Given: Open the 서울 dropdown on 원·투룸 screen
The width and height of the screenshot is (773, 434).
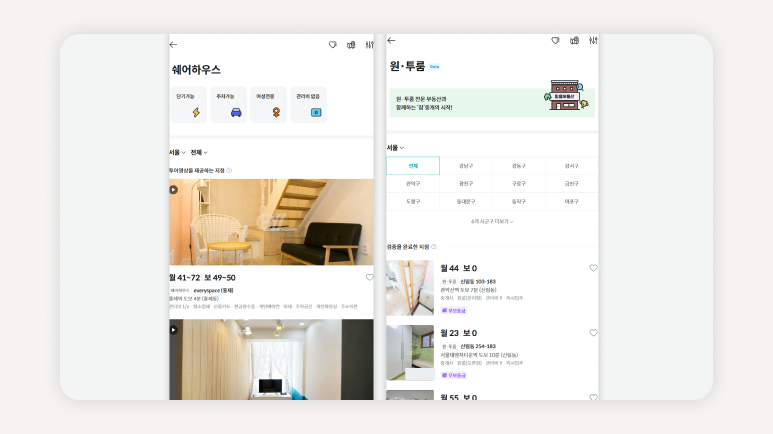Looking at the screenshot, I should tap(395, 147).
